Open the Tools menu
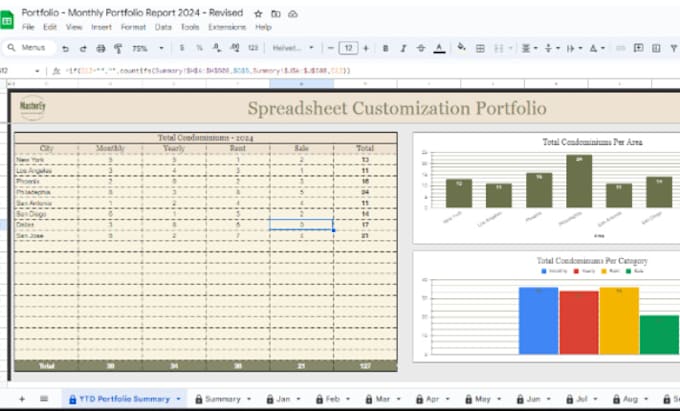The height and width of the screenshot is (411, 680). pos(190,27)
